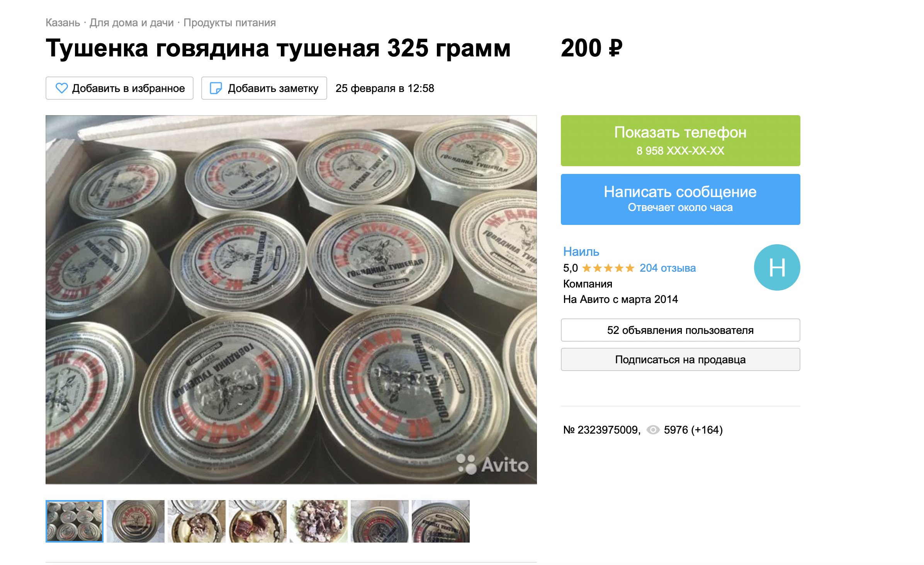Open the main photo of tushenka cans
The image size is (924, 565).
click(291, 300)
